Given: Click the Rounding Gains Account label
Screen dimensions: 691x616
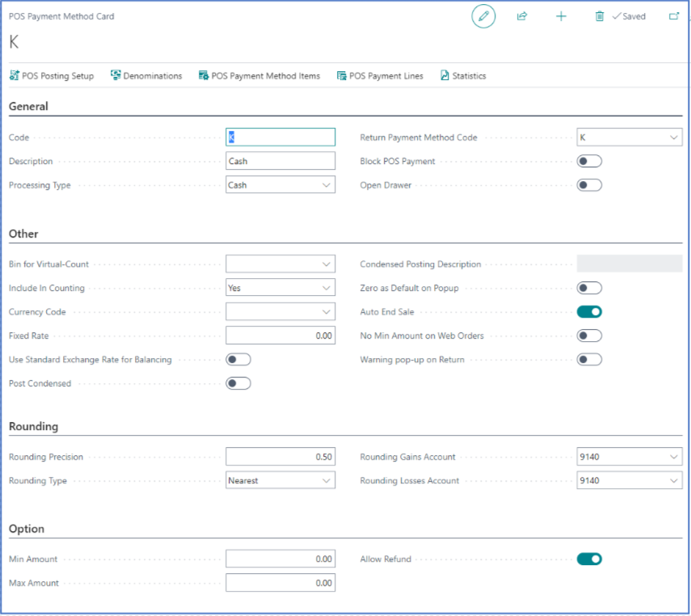Looking at the screenshot, I should pyautogui.click(x=407, y=457).
